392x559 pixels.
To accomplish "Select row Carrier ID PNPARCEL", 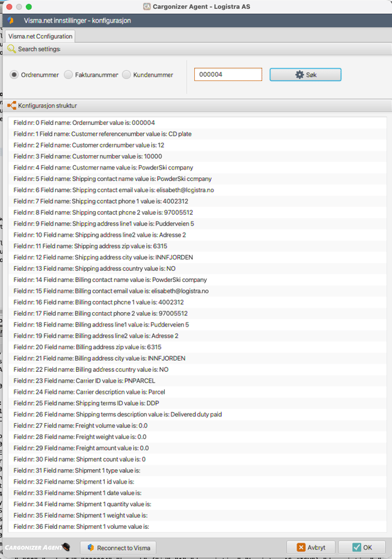I will point(197,381).
